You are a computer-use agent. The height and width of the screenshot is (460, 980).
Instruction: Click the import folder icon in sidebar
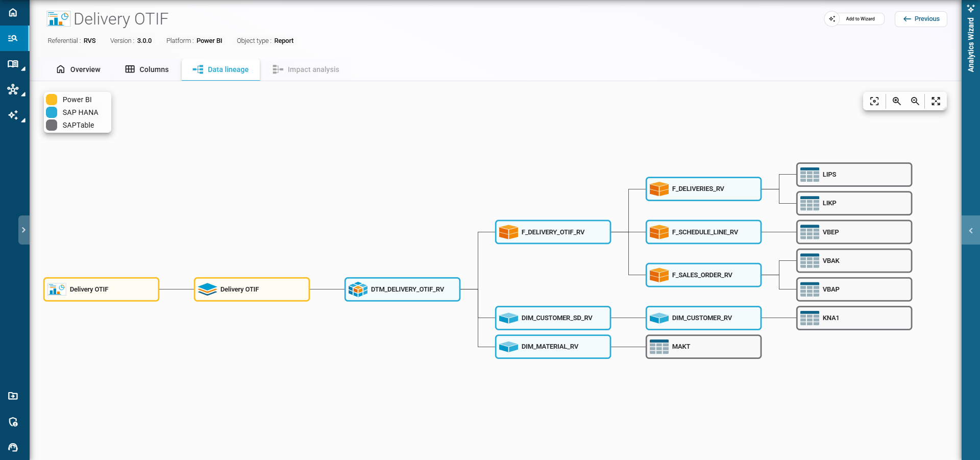pos(13,396)
